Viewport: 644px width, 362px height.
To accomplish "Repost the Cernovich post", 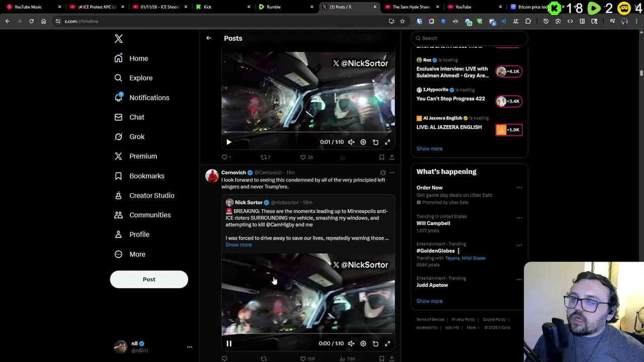I will click(x=264, y=358).
